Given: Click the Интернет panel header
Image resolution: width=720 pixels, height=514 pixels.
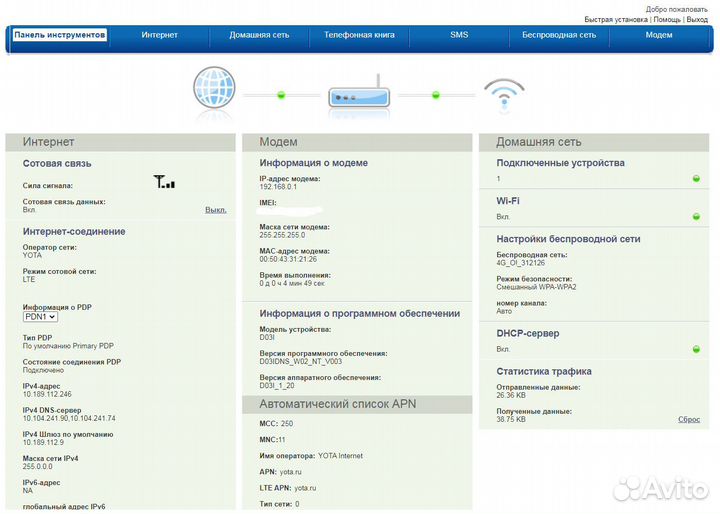Looking at the screenshot, I should click(120, 142).
